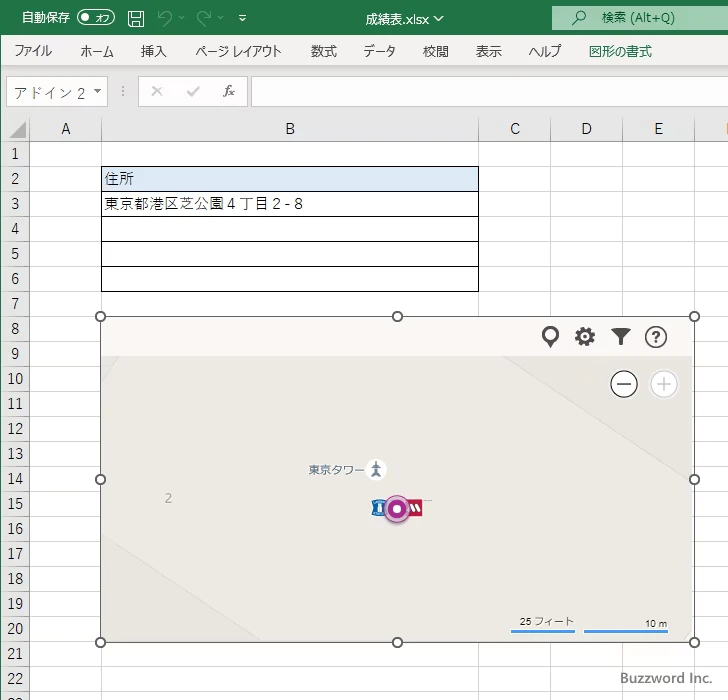Click the top-left map resize handle

pyautogui.click(x=100, y=317)
